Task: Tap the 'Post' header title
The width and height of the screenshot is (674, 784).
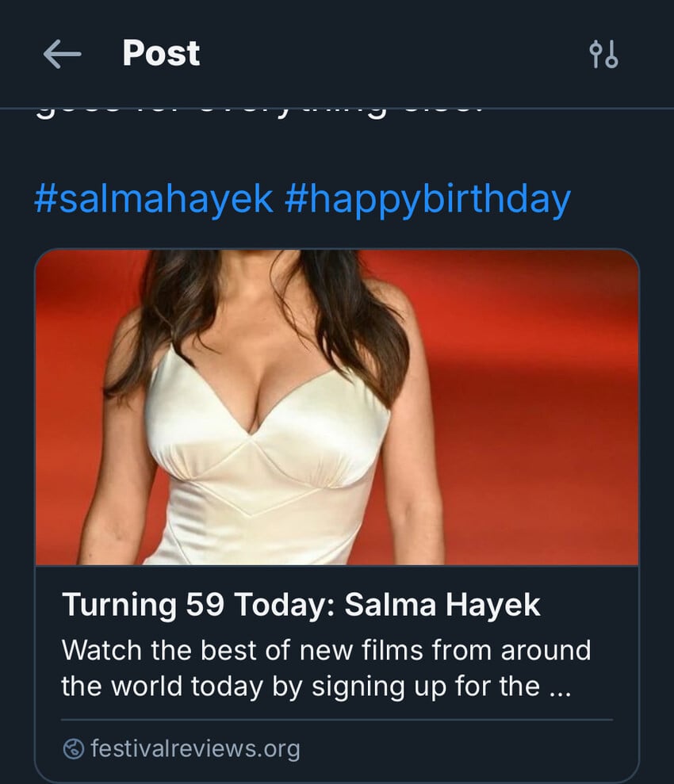Action: click(161, 54)
